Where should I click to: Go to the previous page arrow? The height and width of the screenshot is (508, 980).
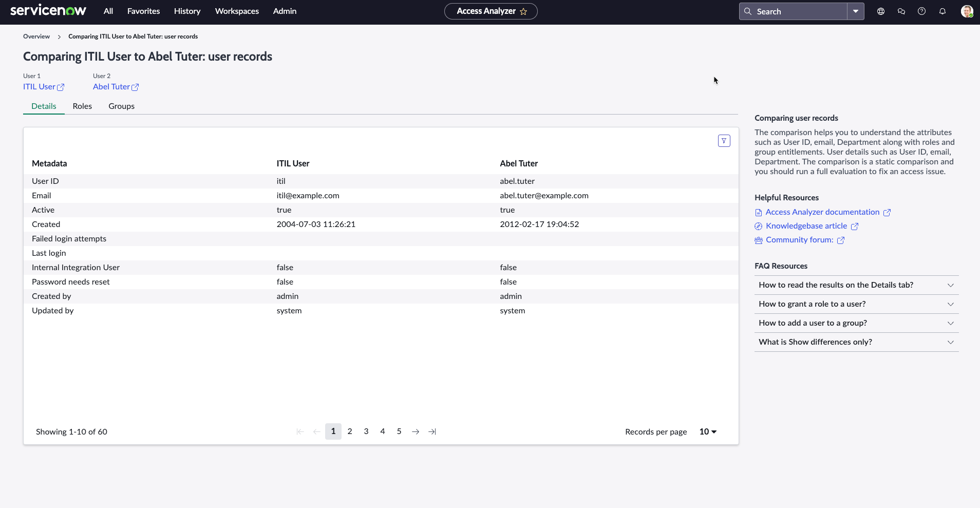(x=317, y=432)
